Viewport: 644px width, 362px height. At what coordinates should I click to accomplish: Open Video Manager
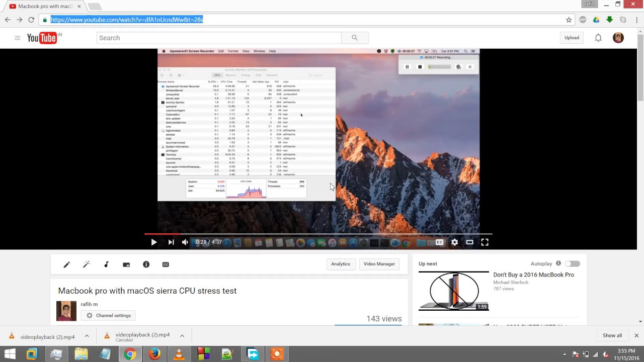click(379, 264)
